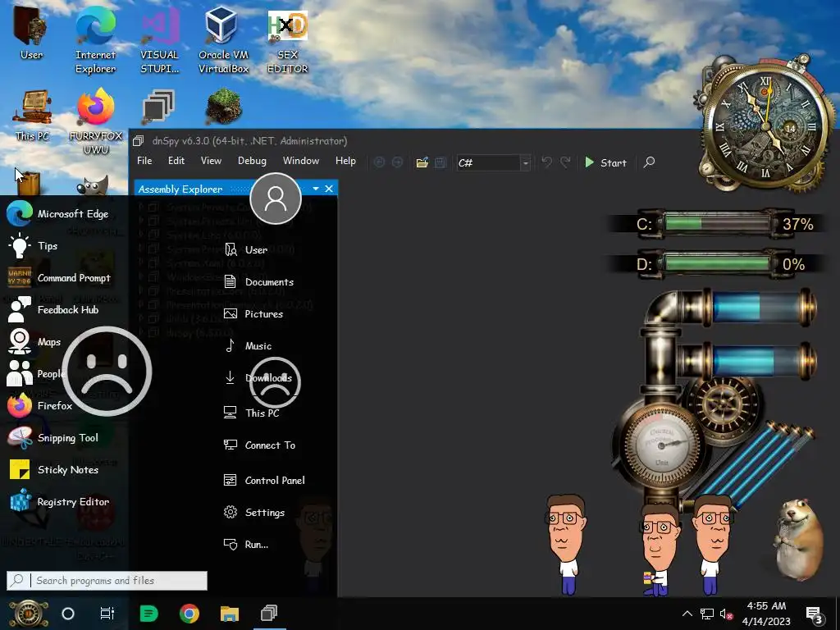This screenshot has width=840, height=630.
Task: Open the User folder link in Start menu
Action: coord(246,249)
